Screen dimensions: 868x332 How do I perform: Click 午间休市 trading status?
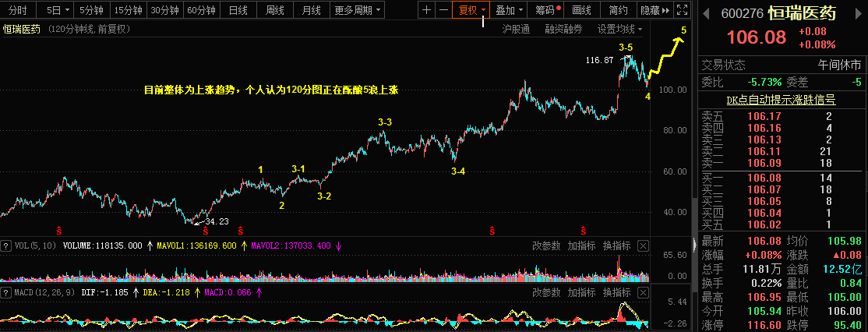[x=840, y=65]
